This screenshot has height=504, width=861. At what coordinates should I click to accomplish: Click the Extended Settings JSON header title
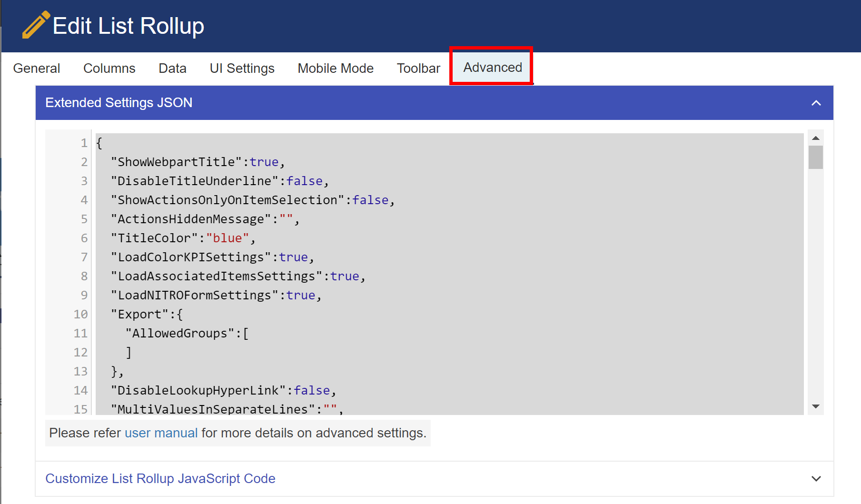click(119, 102)
